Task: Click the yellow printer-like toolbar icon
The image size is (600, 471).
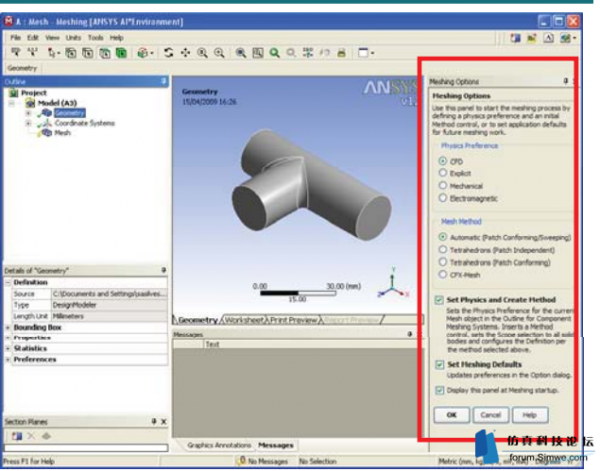Action: 342,53
